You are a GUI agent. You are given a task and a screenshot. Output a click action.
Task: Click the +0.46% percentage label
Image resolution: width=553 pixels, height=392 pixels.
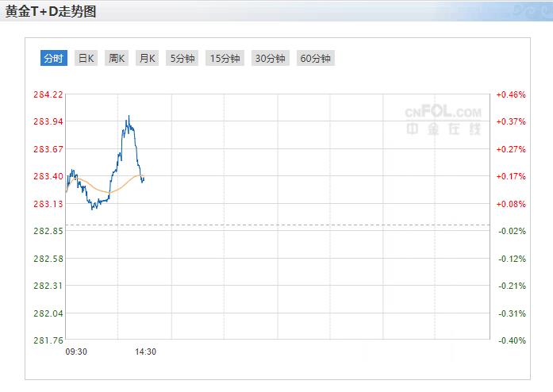point(511,94)
